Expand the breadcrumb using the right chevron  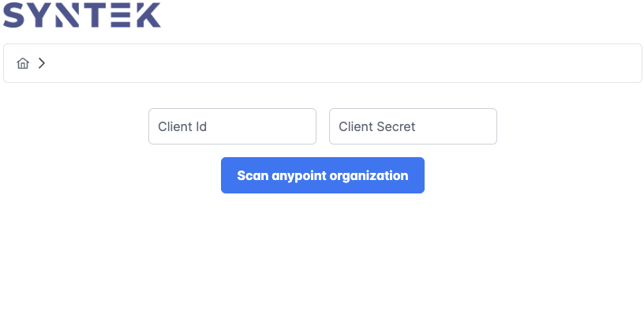[x=42, y=63]
